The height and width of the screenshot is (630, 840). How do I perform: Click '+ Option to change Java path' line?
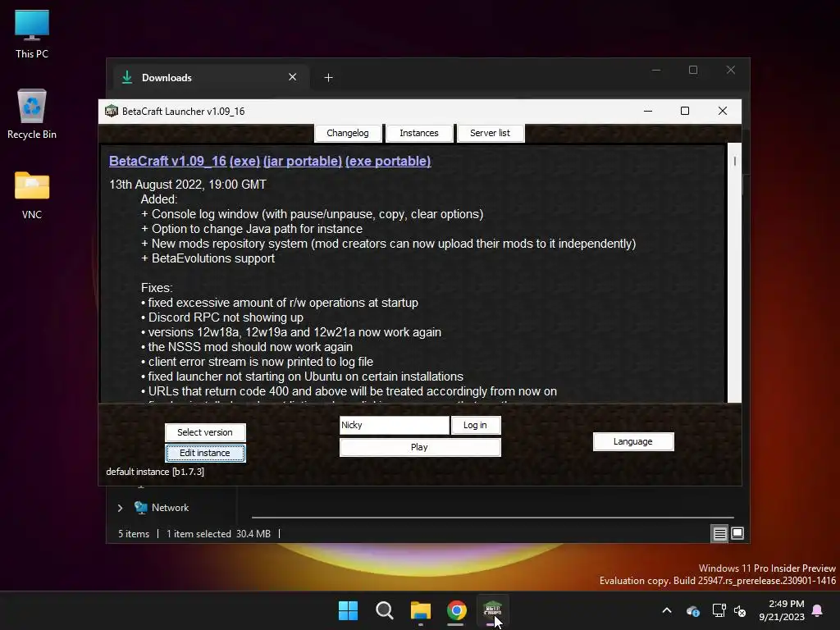[252, 229]
